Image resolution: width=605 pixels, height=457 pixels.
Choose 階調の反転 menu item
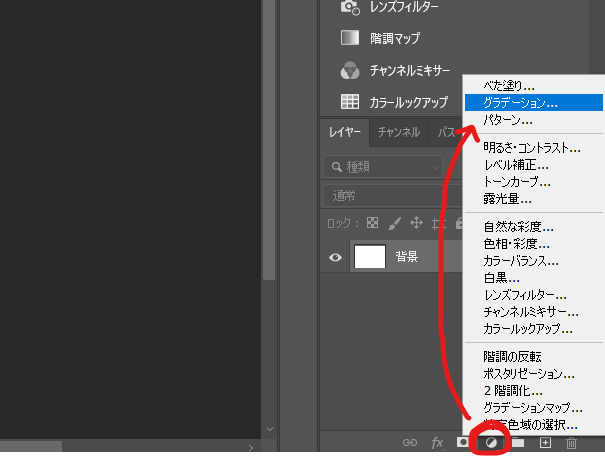click(x=534, y=357)
